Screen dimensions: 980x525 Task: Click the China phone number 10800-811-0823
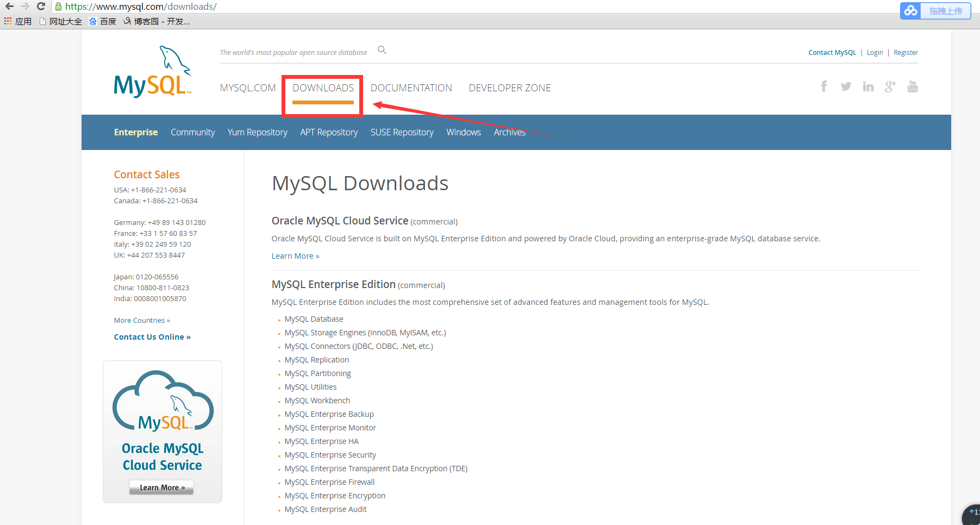click(x=163, y=288)
